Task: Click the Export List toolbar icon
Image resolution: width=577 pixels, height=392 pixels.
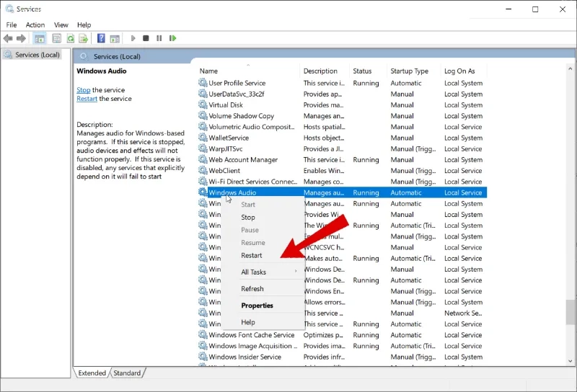Action: (84, 38)
